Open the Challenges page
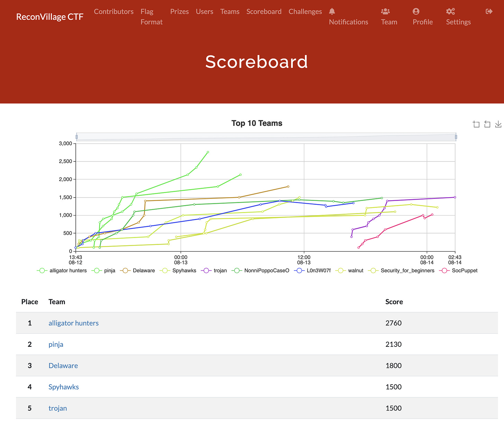Screen dimensions: 504x422 (x=305, y=11)
